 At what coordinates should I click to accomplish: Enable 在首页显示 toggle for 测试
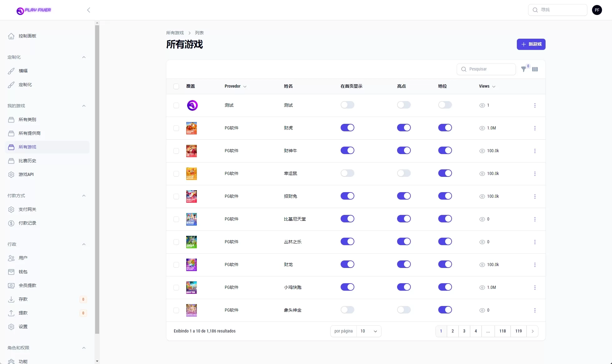click(347, 105)
